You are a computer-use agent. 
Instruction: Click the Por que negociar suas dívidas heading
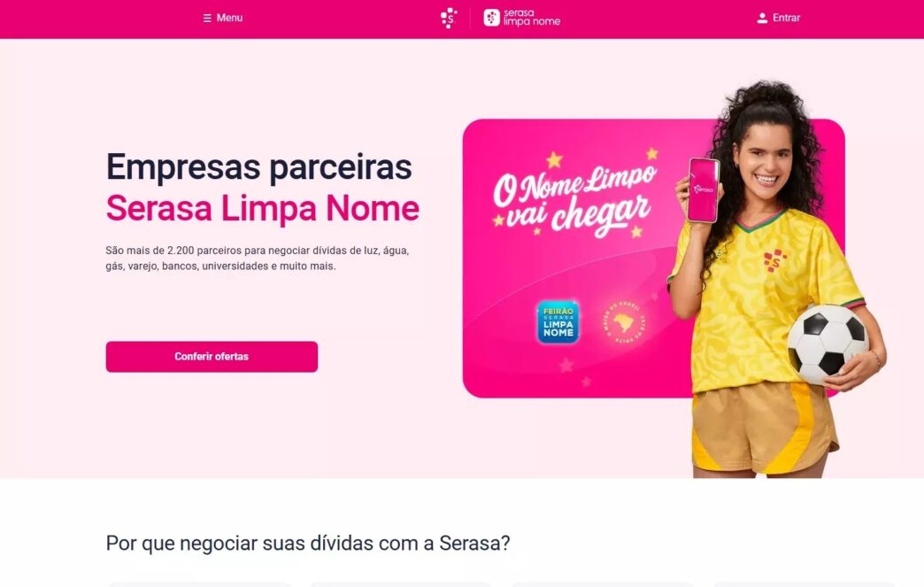pos(308,543)
